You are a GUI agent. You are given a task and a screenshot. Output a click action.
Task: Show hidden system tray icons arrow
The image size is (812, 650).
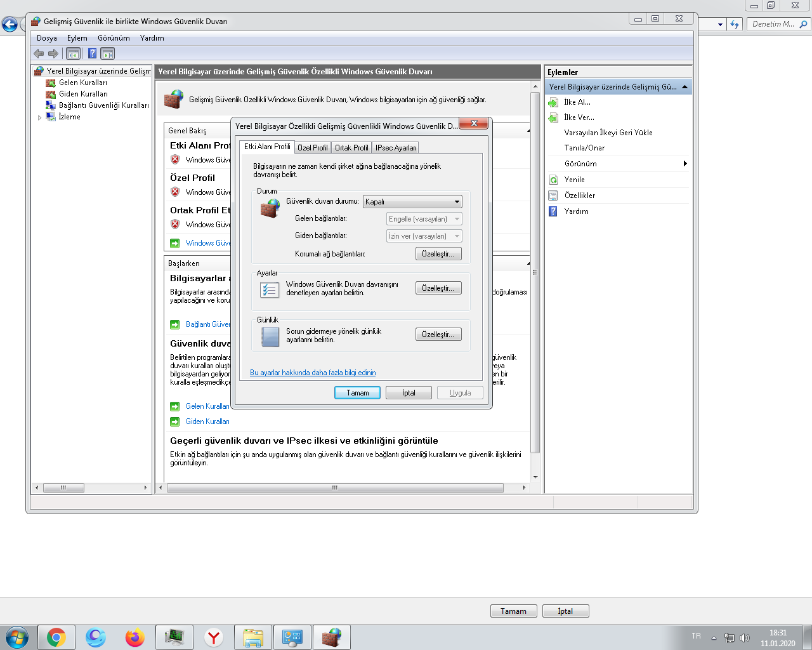(x=714, y=638)
